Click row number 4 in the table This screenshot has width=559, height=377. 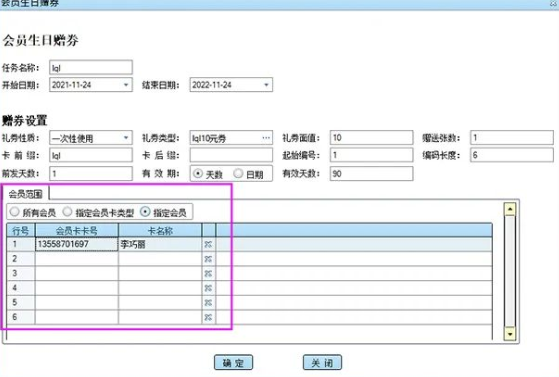[x=21, y=288]
